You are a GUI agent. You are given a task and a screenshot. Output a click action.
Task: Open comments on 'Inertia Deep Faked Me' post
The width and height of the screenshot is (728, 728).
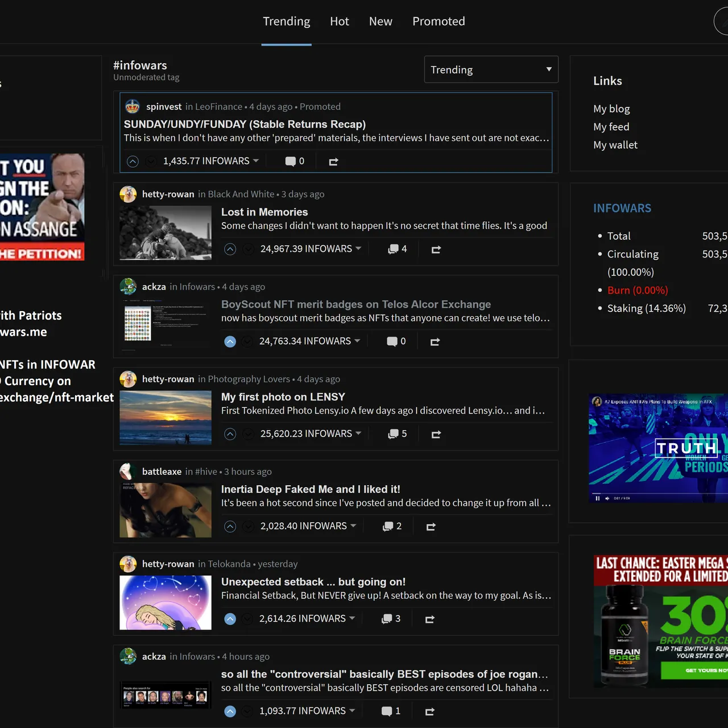pos(392,526)
